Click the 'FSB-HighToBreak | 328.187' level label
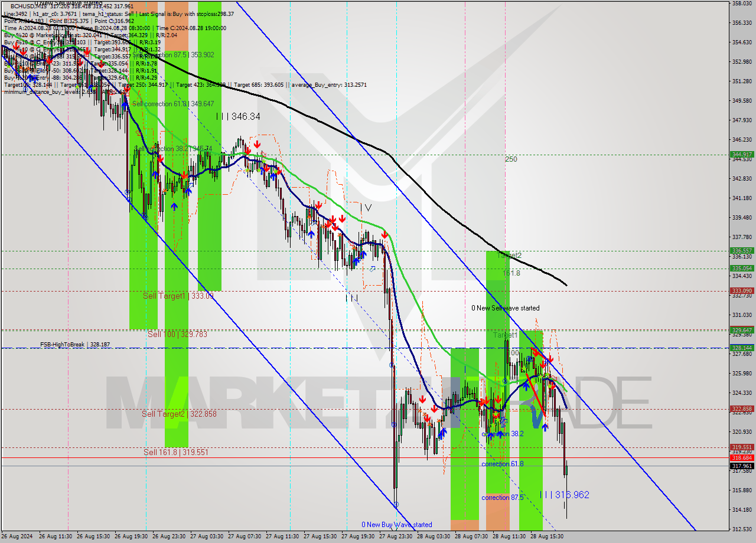This screenshot has height=543, width=756. 75,344
